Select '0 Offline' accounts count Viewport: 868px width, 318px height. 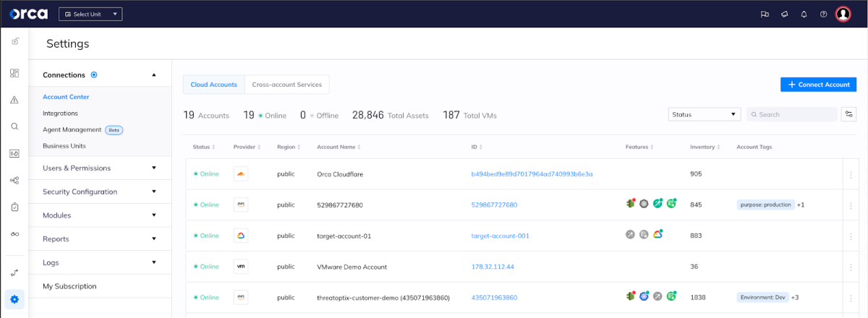pyautogui.click(x=320, y=115)
